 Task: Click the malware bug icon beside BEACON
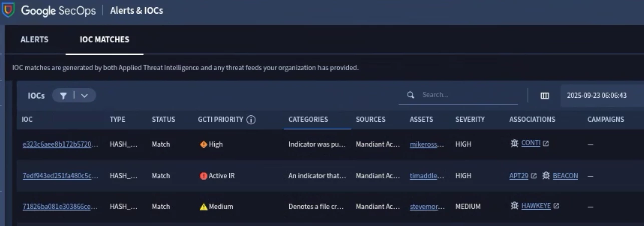(546, 176)
